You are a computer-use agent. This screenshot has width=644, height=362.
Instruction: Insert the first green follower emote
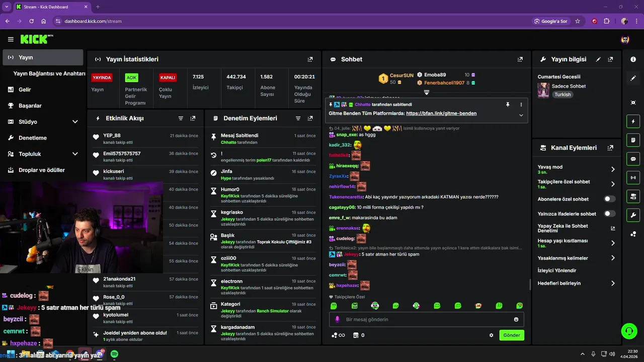333,306
